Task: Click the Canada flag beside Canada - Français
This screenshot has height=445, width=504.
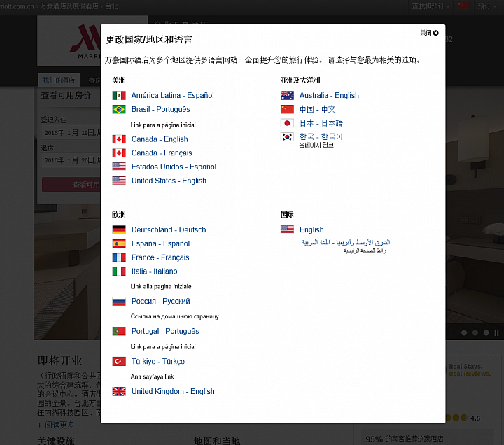Action: click(119, 153)
